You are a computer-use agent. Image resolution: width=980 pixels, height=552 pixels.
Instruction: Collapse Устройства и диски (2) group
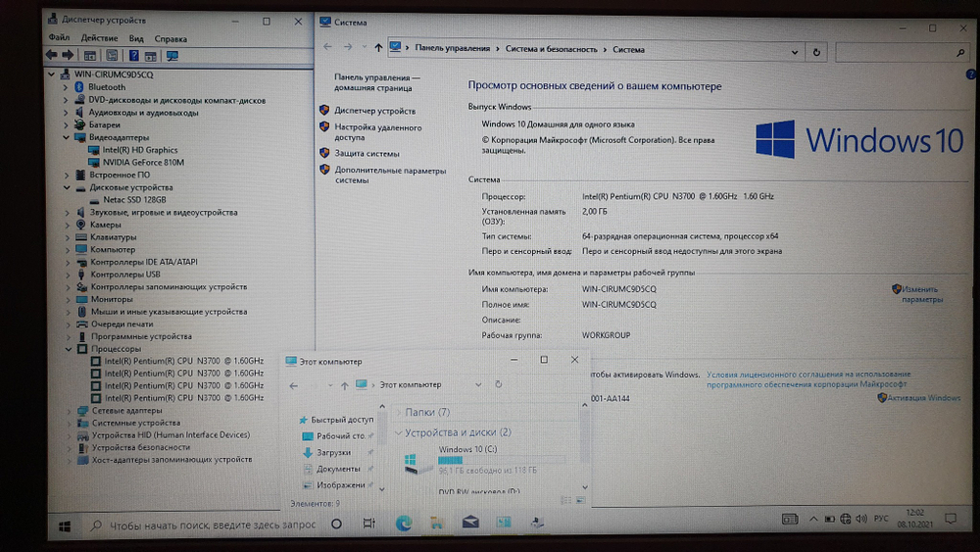[x=399, y=432]
